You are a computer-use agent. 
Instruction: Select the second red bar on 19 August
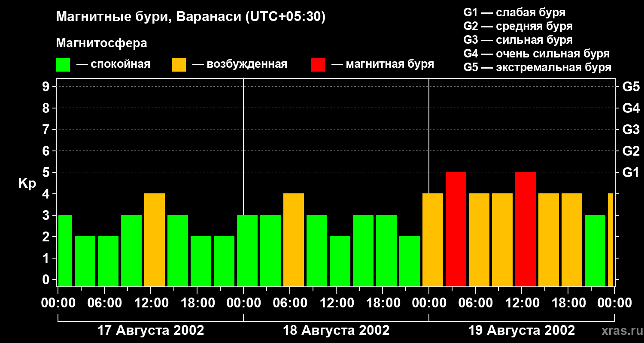point(526,229)
